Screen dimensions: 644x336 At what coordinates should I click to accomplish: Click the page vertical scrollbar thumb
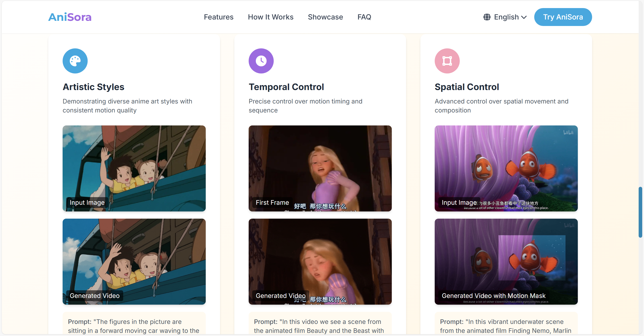pyautogui.click(x=640, y=212)
